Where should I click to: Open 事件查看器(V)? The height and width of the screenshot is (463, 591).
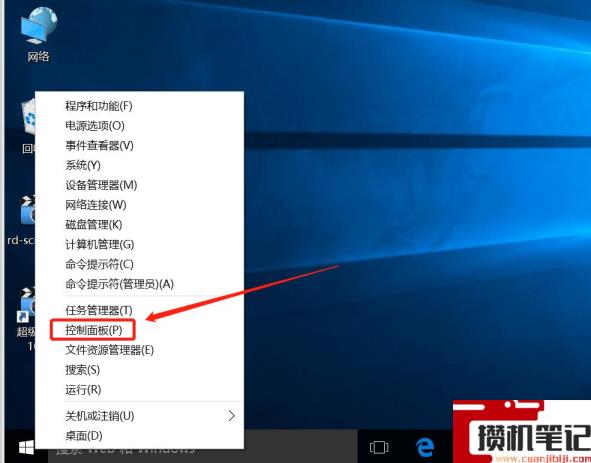click(99, 146)
